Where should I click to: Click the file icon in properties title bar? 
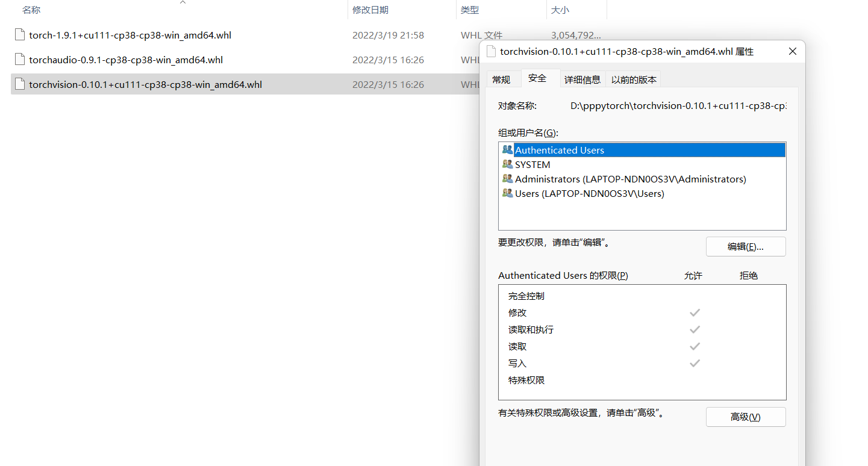point(492,52)
